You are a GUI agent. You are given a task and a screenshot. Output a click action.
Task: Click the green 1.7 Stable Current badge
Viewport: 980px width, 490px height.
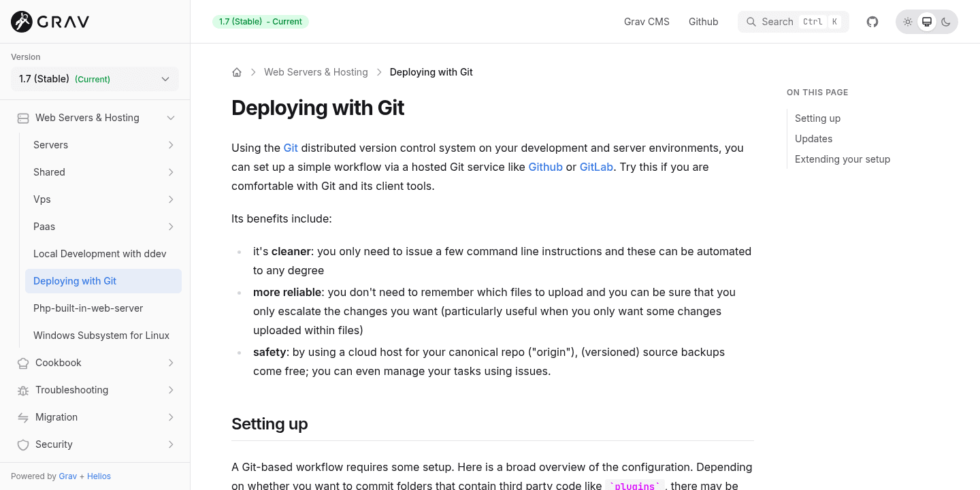pos(260,21)
